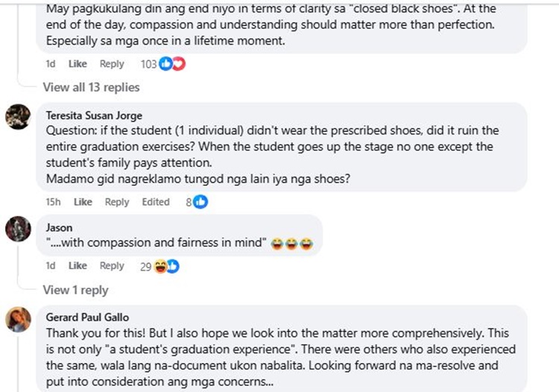Open Jason's profile avatar
559x392 pixels.
[x=18, y=229]
